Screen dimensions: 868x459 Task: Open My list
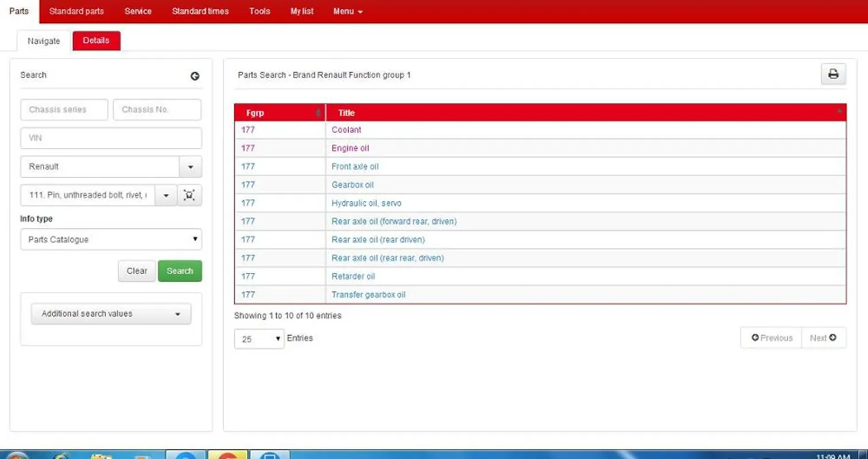[x=302, y=11]
